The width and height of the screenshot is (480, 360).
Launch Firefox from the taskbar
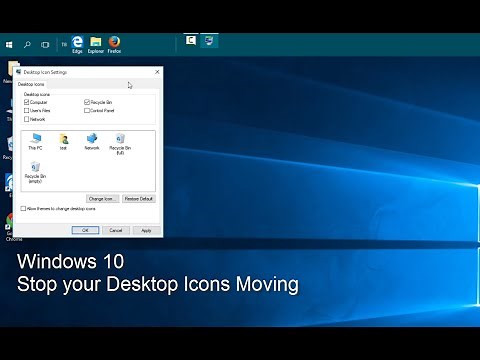(114, 45)
